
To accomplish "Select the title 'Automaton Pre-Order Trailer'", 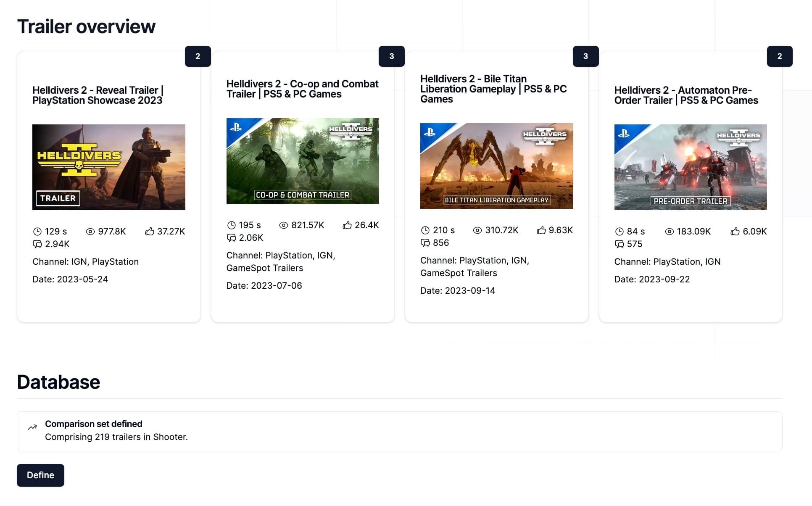I will coord(686,95).
